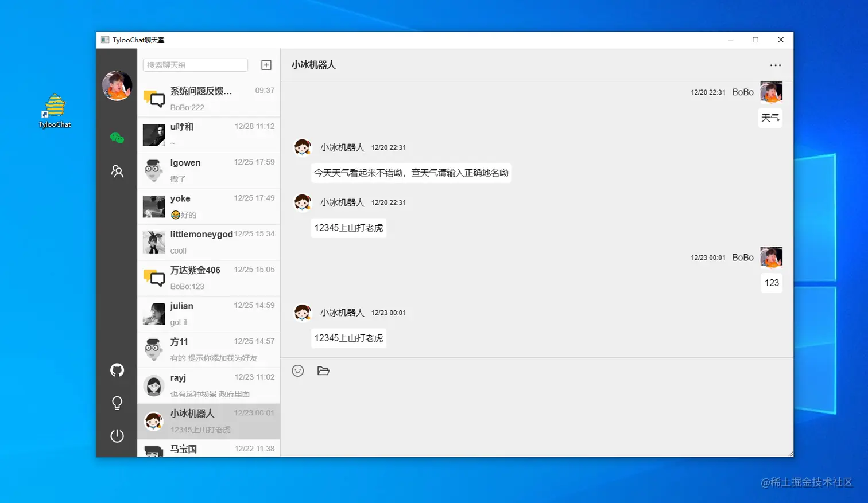Click julian avatar in chat list

(x=154, y=314)
